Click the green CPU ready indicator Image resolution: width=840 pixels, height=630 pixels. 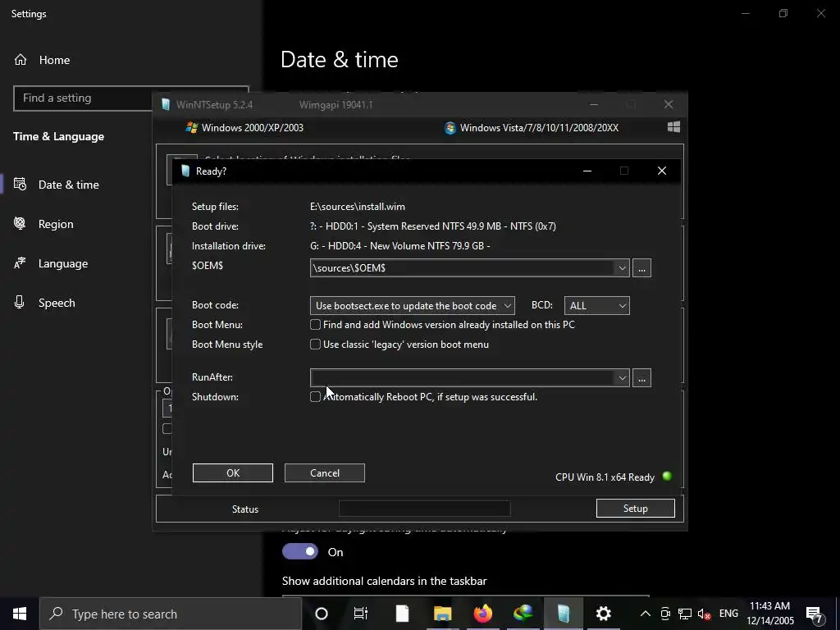coord(667,477)
